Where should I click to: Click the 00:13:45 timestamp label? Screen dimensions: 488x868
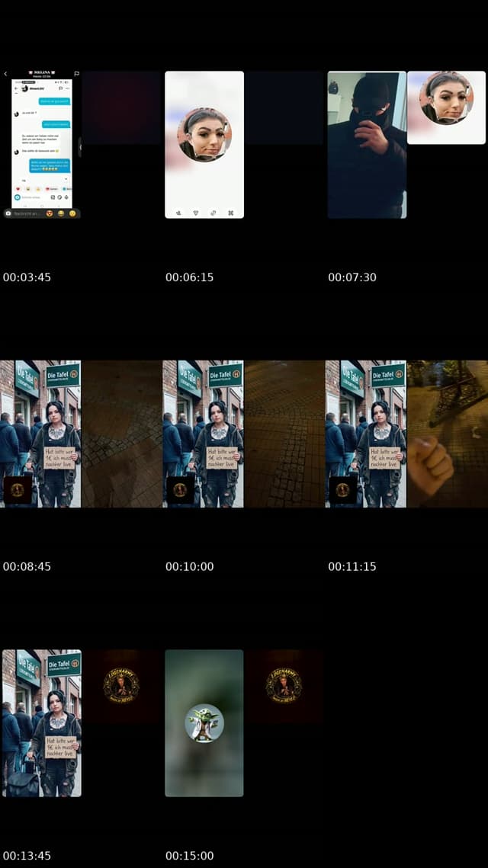(x=27, y=856)
